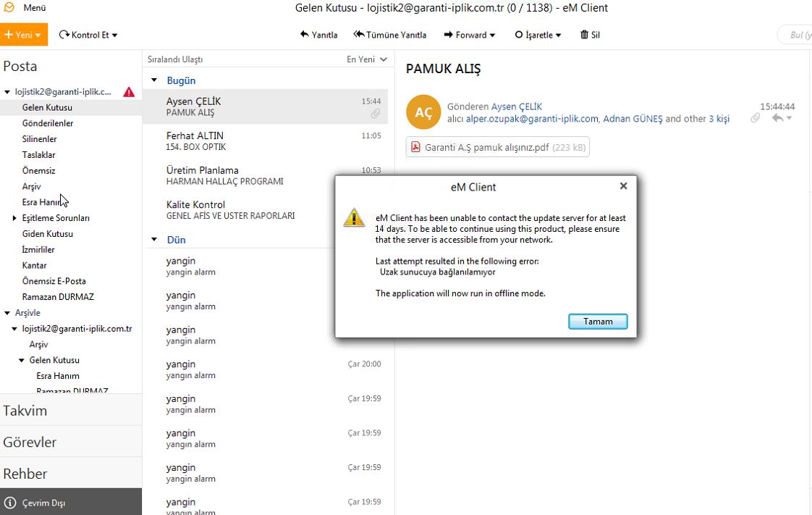Click the paperclip icon in message header

point(756,119)
